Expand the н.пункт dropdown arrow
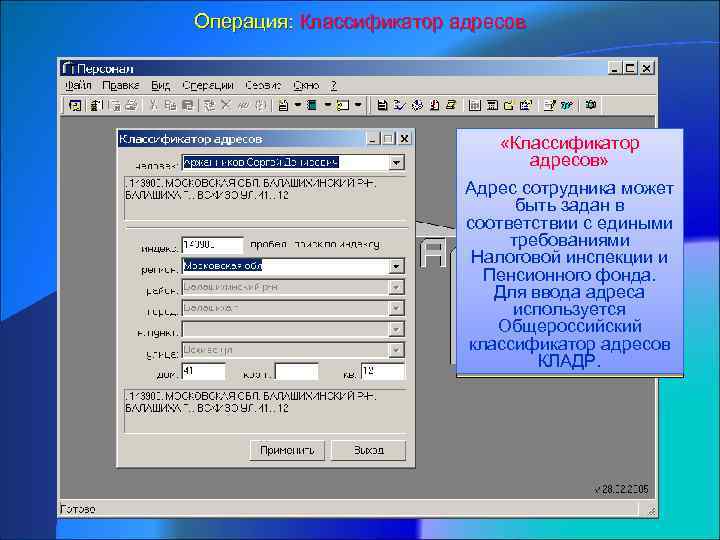Image resolution: width=720 pixels, height=540 pixels. pos(396,329)
